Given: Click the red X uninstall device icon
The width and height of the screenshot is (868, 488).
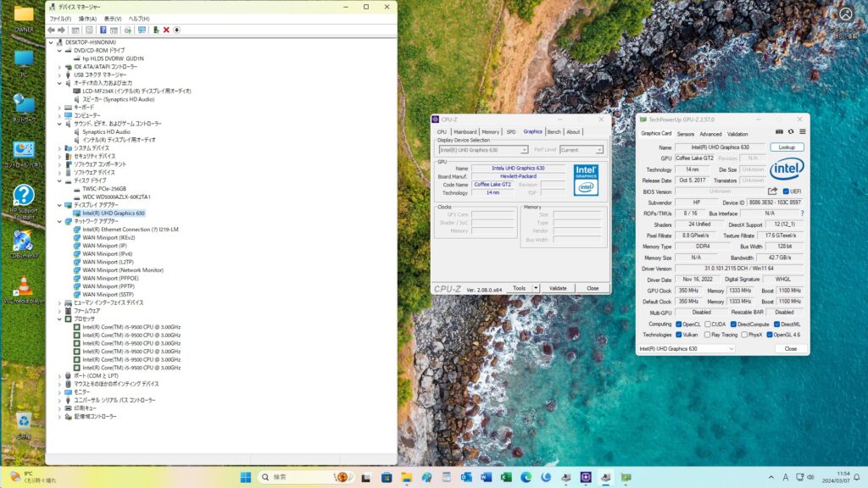Looking at the screenshot, I should pyautogui.click(x=166, y=30).
